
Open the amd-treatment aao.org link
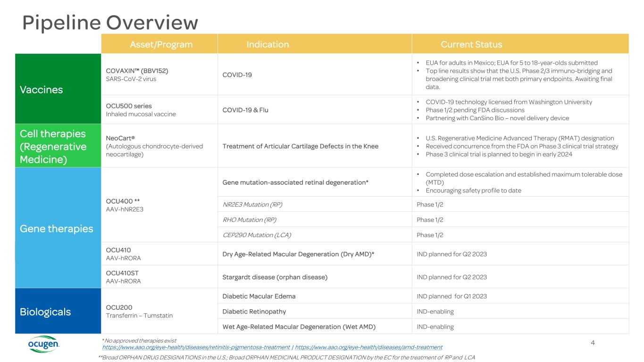click(x=368, y=347)
